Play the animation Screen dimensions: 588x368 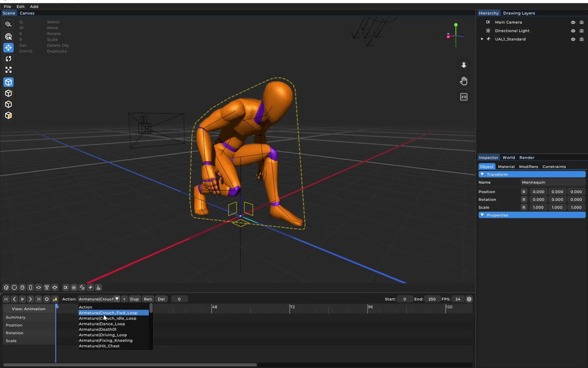[x=22, y=299]
